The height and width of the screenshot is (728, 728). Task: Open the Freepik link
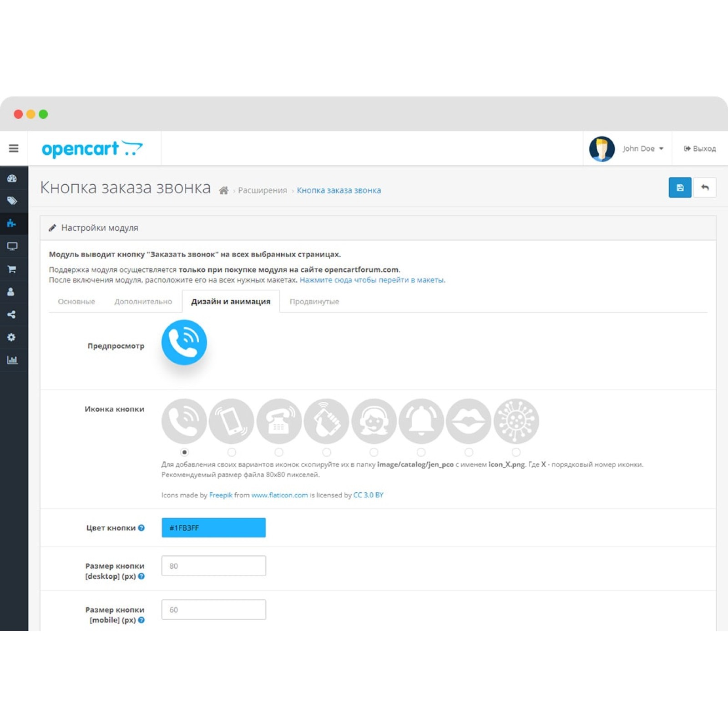(221, 495)
